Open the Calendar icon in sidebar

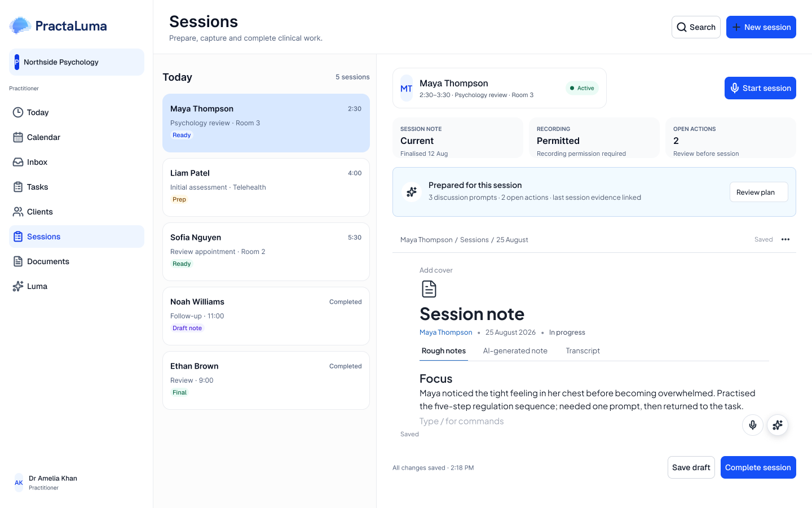(18, 137)
